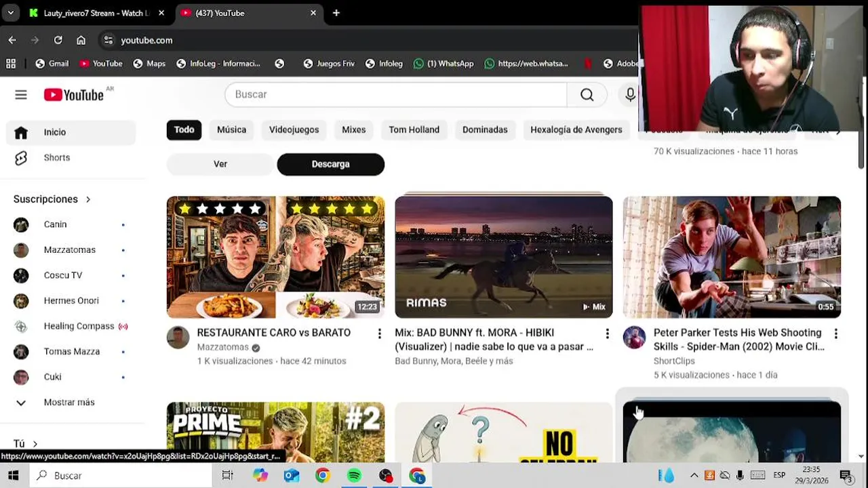868x488 pixels.
Task: Start voice search with the microphone icon
Action: click(x=630, y=95)
